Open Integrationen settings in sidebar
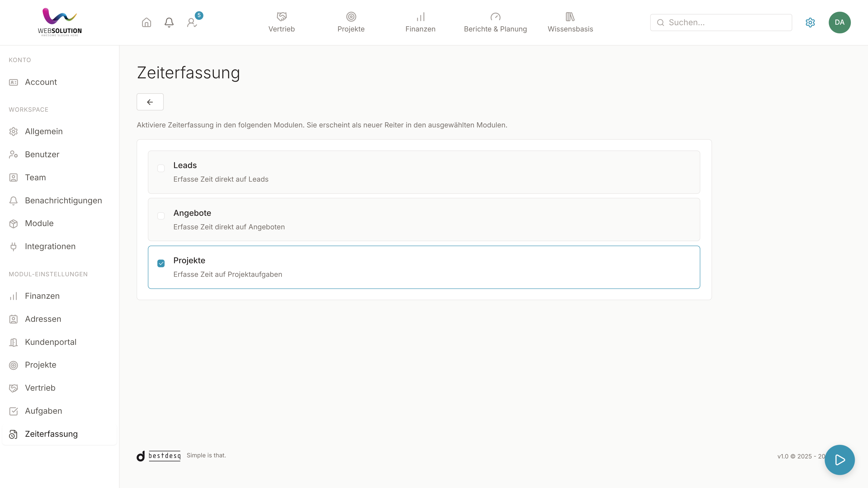Screen dimensions: 868x488 (59, 246)
